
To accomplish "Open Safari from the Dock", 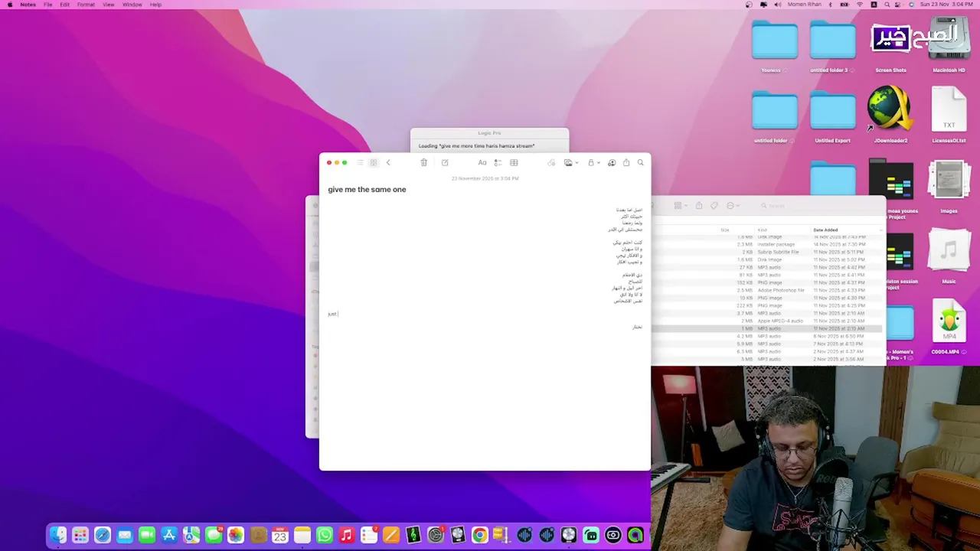I will point(103,535).
